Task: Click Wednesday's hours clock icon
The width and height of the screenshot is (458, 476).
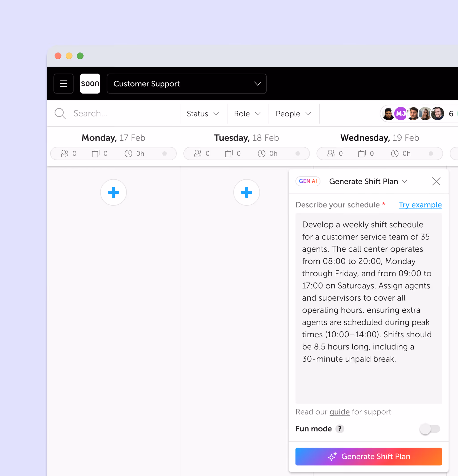Action: point(395,153)
